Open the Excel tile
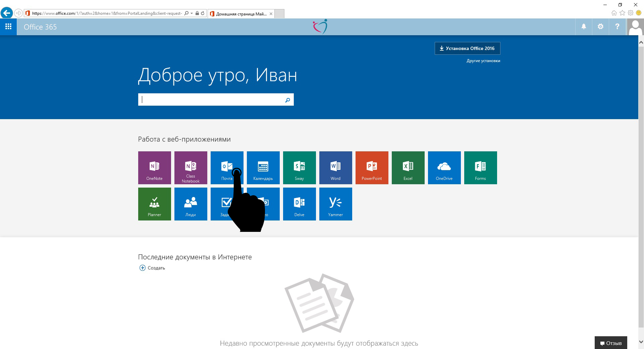The width and height of the screenshot is (644, 349). [408, 167]
